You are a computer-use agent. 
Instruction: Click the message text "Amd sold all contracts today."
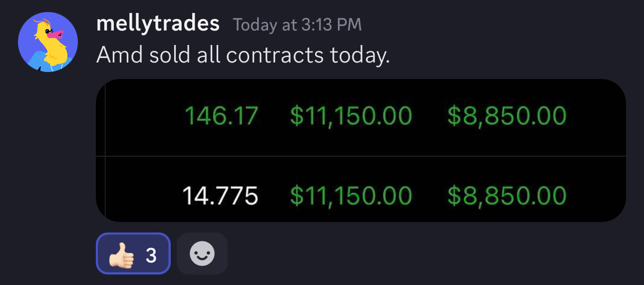pyautogui.click(x=243, y=54)
